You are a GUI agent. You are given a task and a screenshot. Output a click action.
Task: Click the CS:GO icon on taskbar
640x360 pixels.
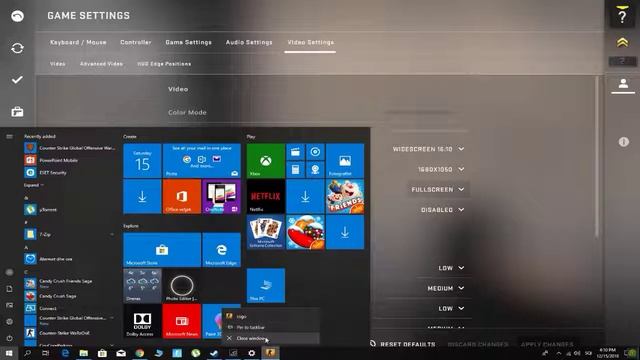coord(270,353)
